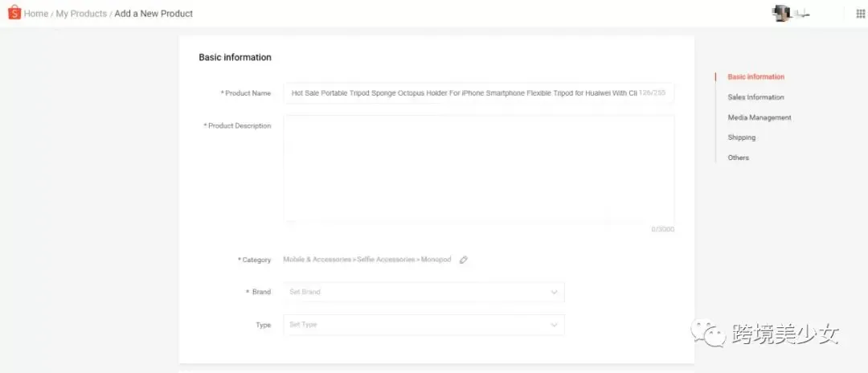
Task: Open My Products breadcrumb link
Action: point(81,14)
